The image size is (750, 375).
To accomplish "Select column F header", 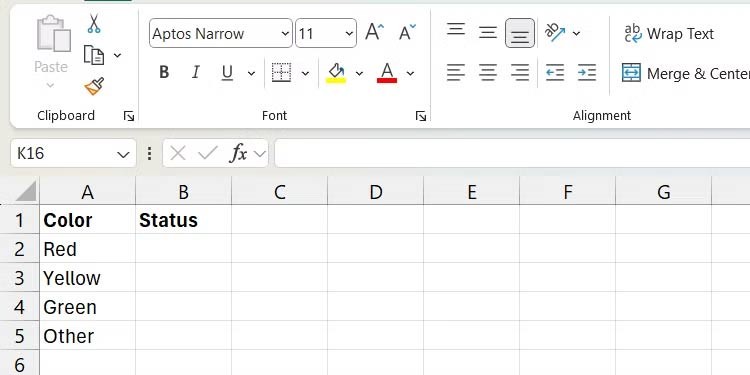I will coord(568,191).
